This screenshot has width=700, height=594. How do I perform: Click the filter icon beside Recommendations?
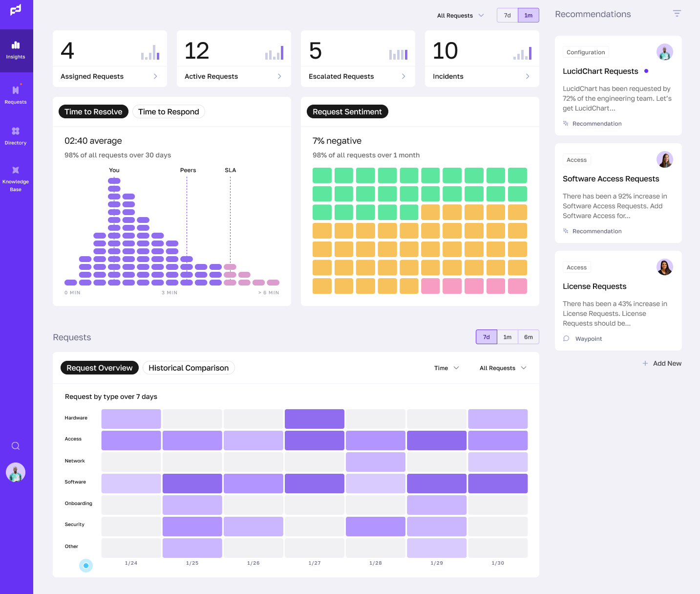[677, 14]
